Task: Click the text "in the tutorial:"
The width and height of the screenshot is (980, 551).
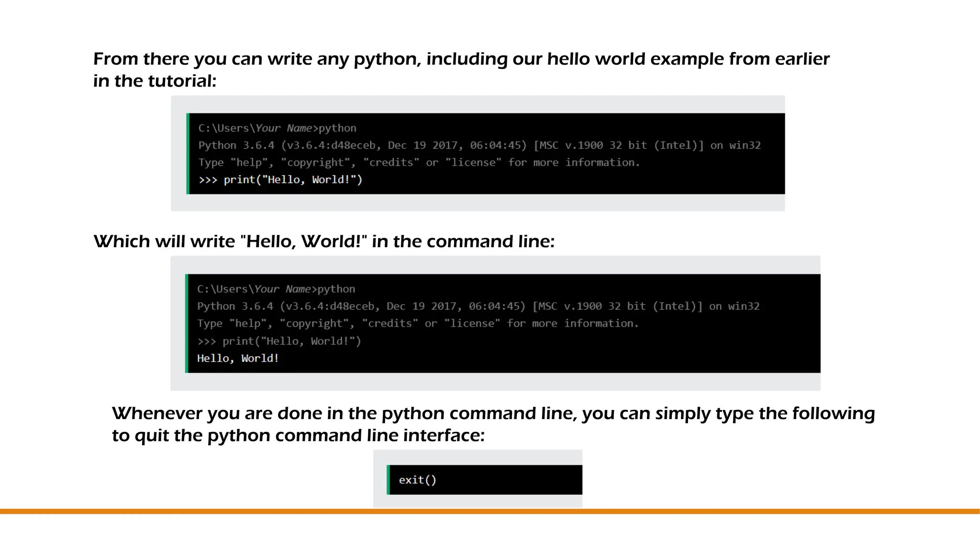Action: coord(155,81)
